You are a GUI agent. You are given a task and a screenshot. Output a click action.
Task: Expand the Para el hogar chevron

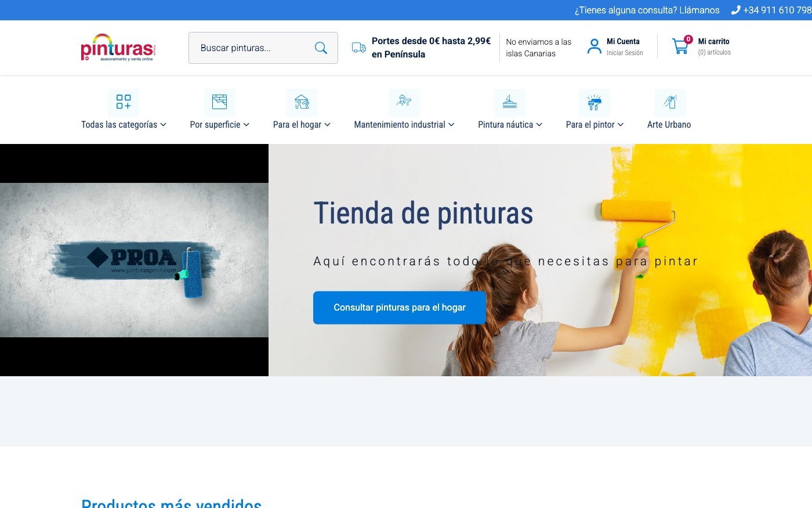point(327,125)
